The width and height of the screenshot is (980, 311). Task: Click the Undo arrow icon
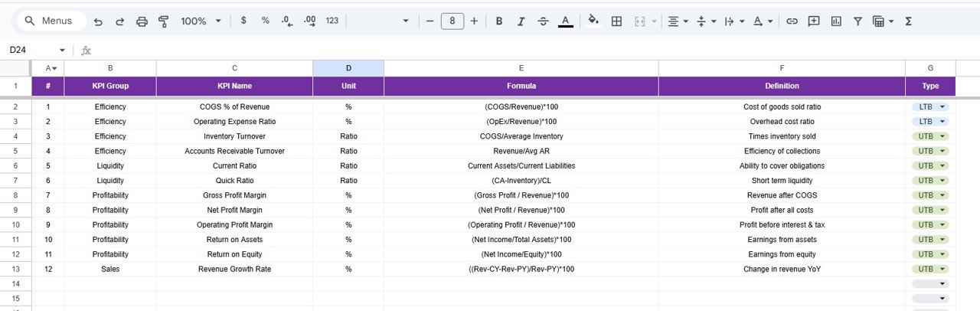coord(98,21)
